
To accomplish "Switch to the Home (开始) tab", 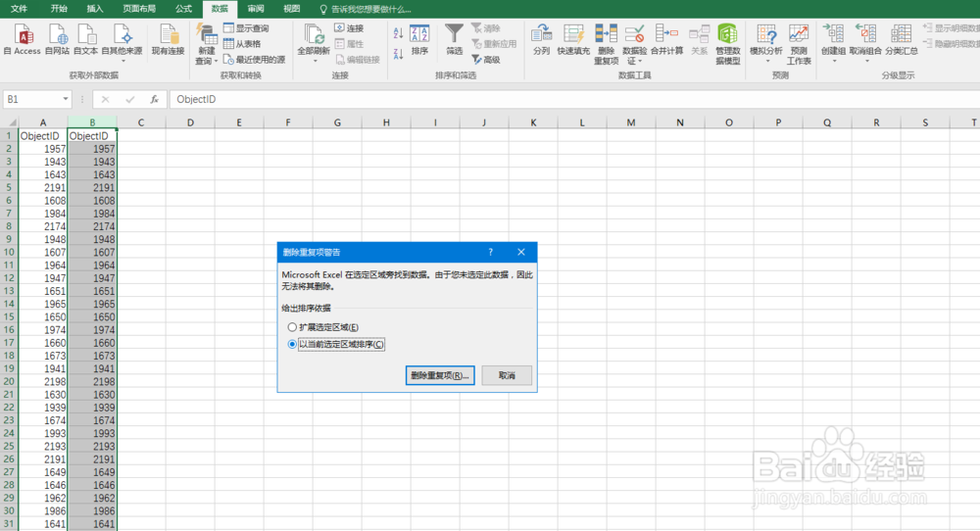I will pyautogui.click(x=59, y=9).
